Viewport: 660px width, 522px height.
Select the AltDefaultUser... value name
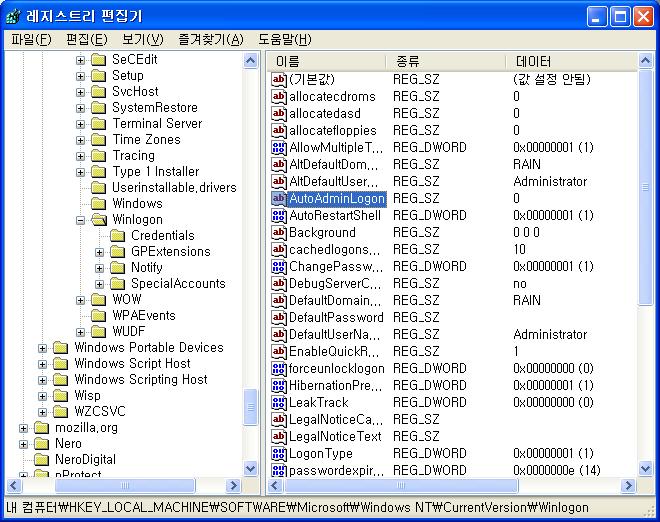(x=333, y=181)
